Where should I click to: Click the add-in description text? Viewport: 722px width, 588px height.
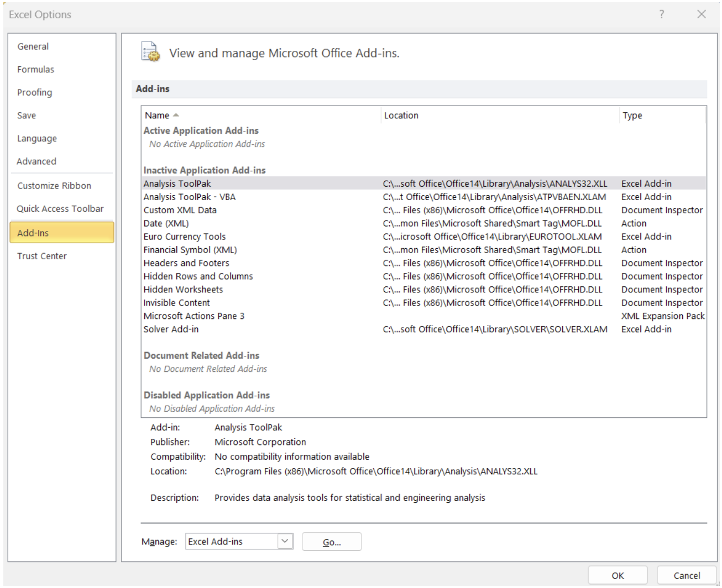(x=350, y=498)
